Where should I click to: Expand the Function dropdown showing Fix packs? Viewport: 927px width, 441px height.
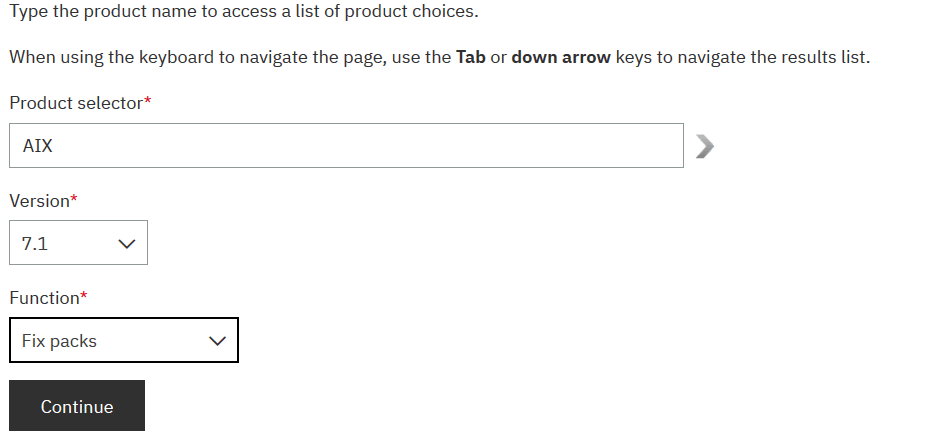click(124, 341)
